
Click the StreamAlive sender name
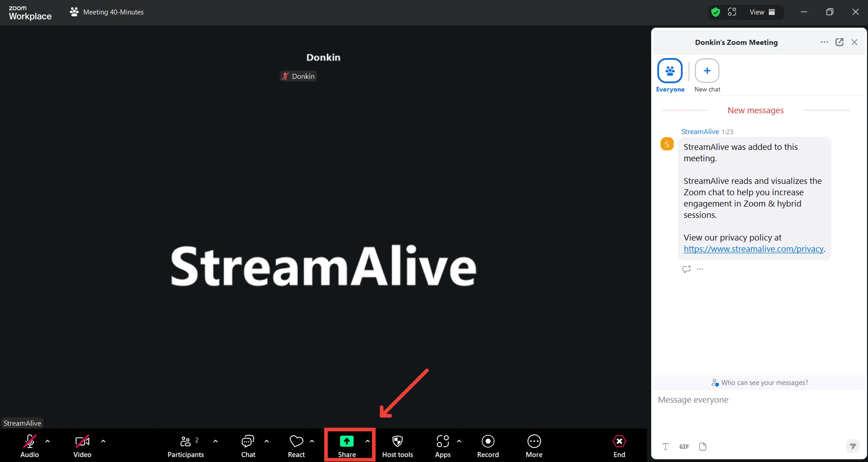pos(700,132)
